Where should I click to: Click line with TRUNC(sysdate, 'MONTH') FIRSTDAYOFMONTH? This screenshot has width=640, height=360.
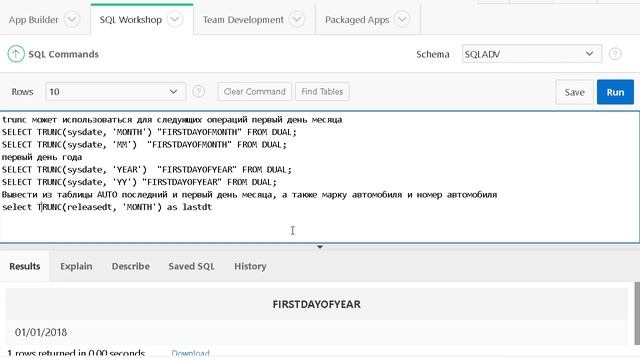coord(149,132)
